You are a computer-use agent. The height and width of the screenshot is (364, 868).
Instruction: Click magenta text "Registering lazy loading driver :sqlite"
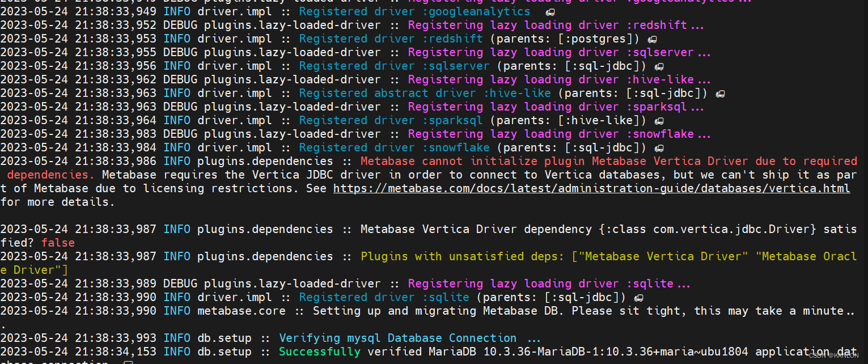coord(540,283)
